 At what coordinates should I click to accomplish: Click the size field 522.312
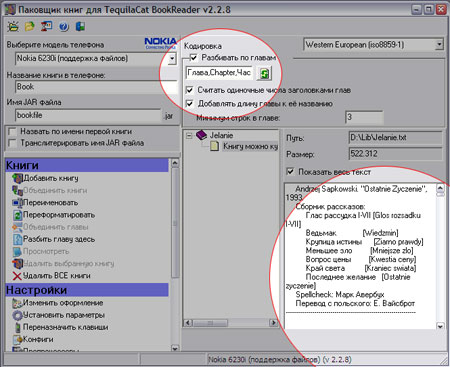click(395, 154)
